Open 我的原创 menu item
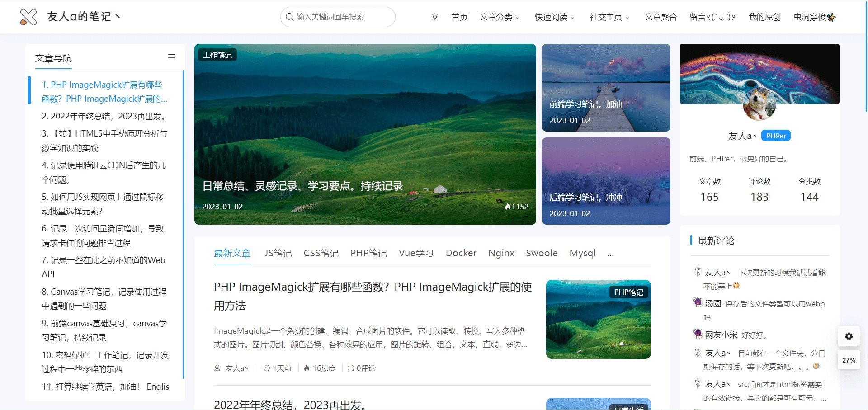This screenshot has width=868, height=410. [x=764, y=17]
